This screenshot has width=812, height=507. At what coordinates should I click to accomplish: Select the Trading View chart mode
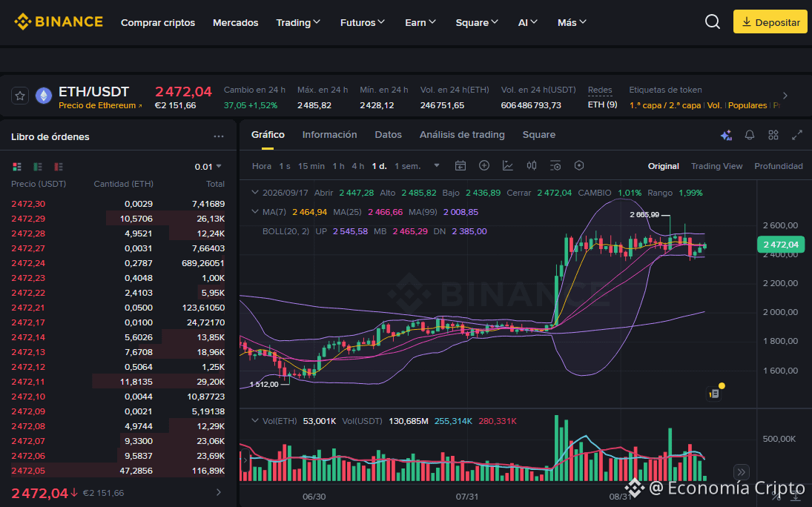click(717, 166)
